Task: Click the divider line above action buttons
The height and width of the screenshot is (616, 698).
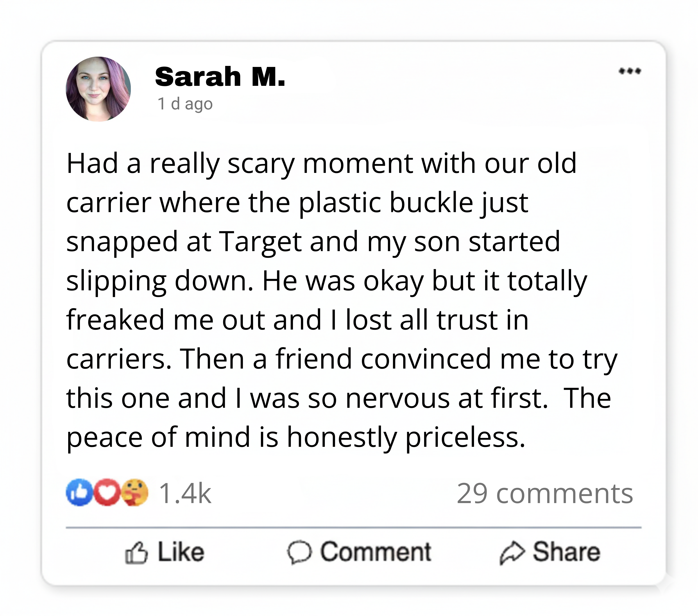Action: tap(354, 528)
